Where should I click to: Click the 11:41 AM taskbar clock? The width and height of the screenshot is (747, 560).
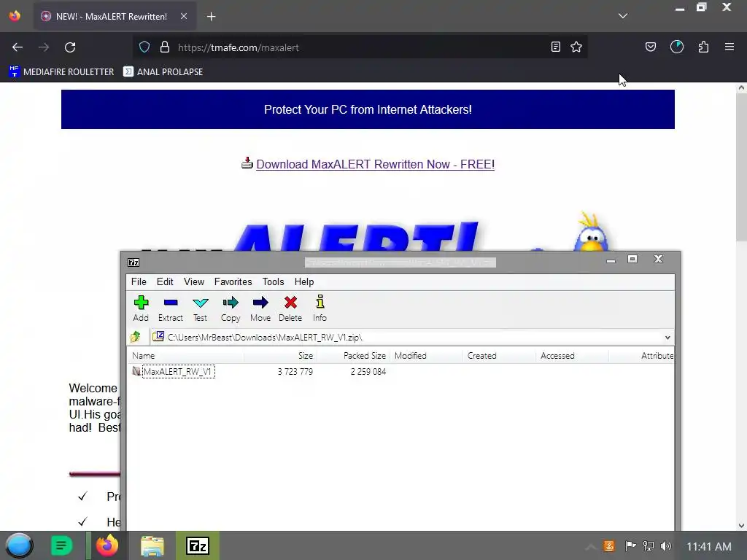click(x=709, y=547)
